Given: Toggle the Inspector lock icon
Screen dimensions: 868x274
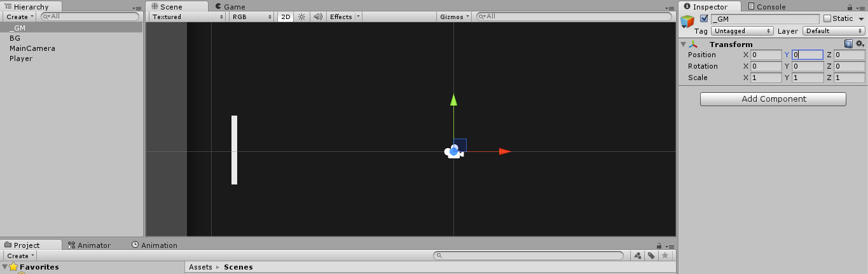Looking at the screenshot, I should pos(850,8).
